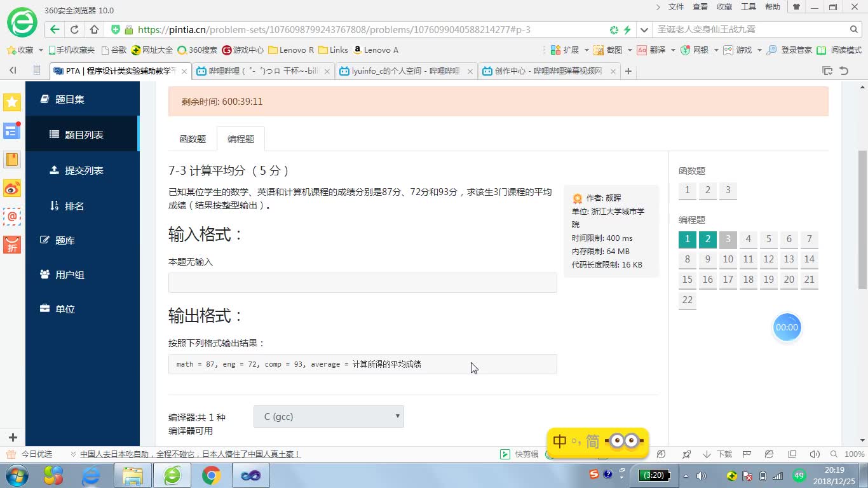
Task: Switch to the 函数题 tab
Action: (193, 139)
